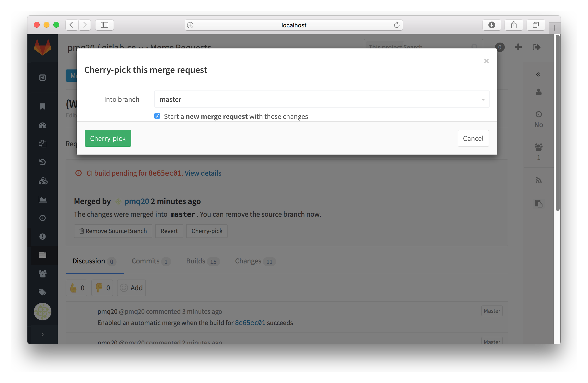Screen dimensions: 588x383
Task: Open cycle analytics via the gauge icon
Action: (x=43, y=125)
